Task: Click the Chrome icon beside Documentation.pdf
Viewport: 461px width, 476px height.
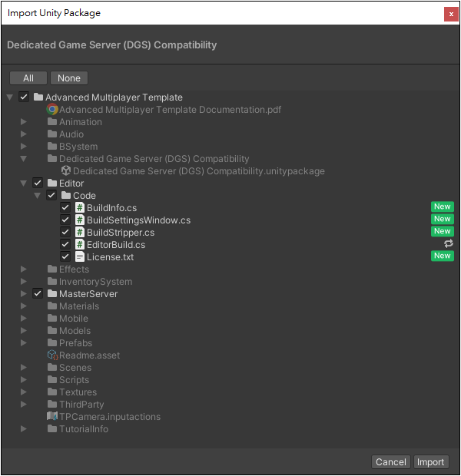Action: point(52,109)
